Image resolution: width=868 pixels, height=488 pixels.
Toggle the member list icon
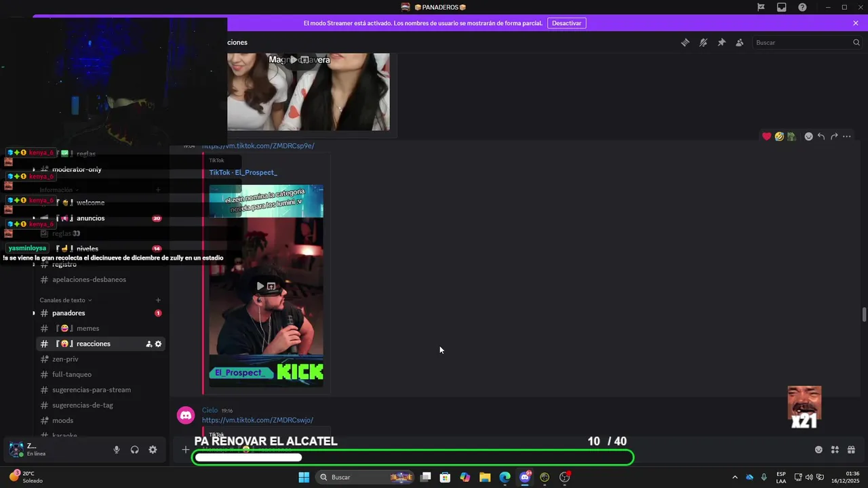point(740,42)
